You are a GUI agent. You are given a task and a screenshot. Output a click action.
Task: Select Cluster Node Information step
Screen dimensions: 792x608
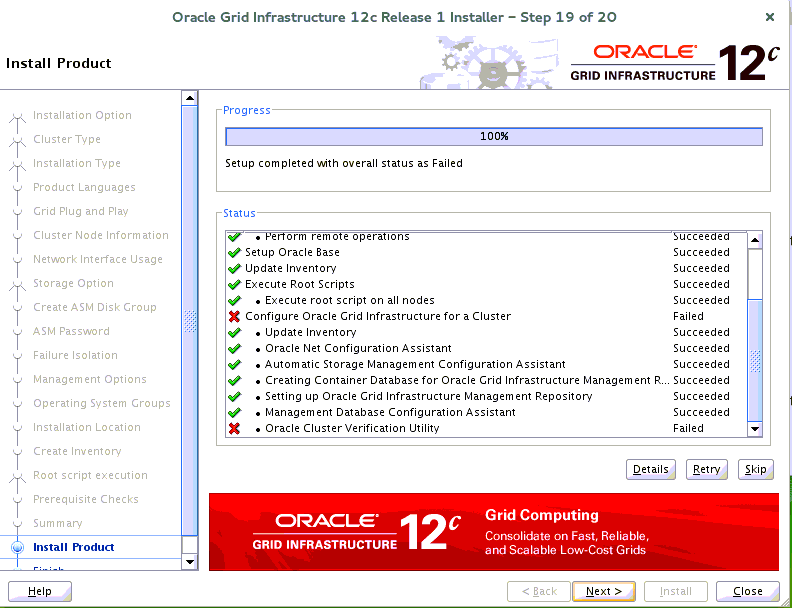101,235
